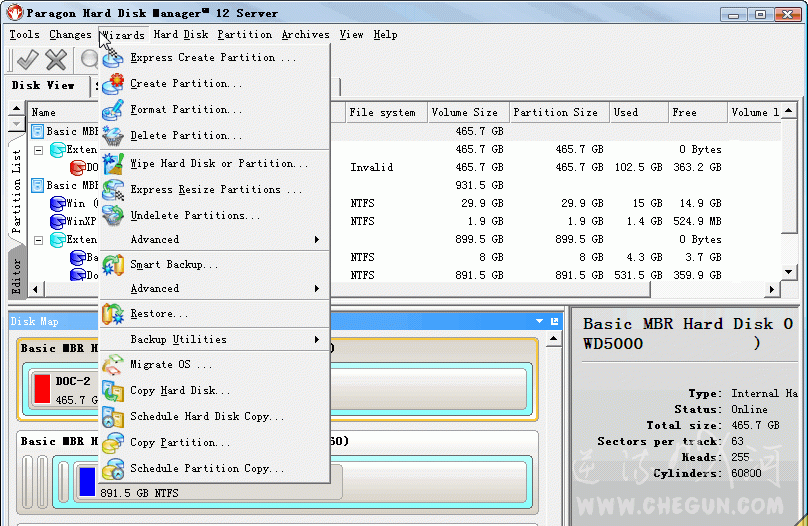Open the Changes menu
Viewport: 808px width, 526px height.
(x=70, y=35)
